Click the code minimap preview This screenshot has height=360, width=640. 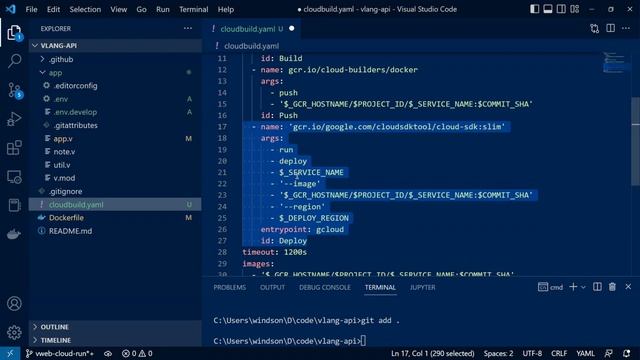(x=614, y=63)
